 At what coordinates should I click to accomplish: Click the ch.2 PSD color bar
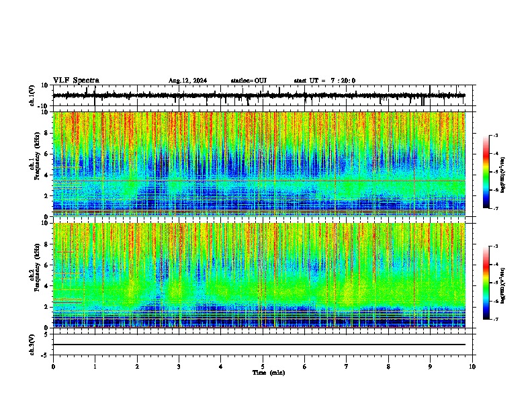click(486, 283)
